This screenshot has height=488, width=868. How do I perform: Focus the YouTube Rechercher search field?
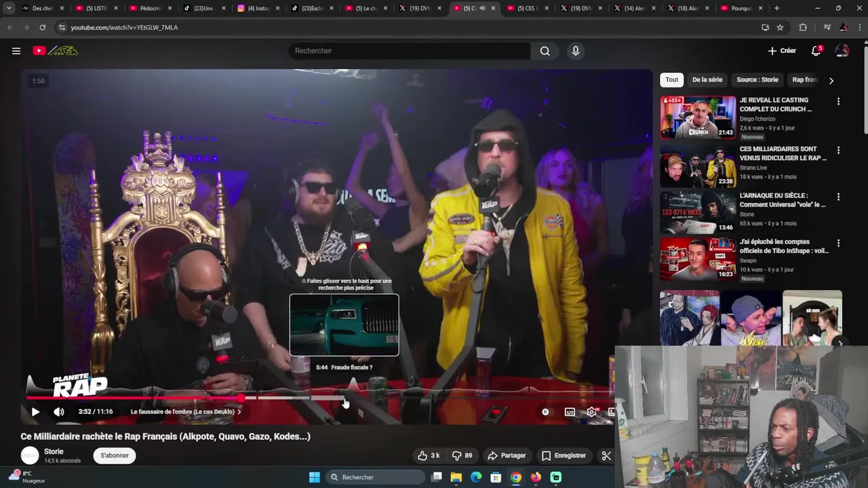(410, 51)
